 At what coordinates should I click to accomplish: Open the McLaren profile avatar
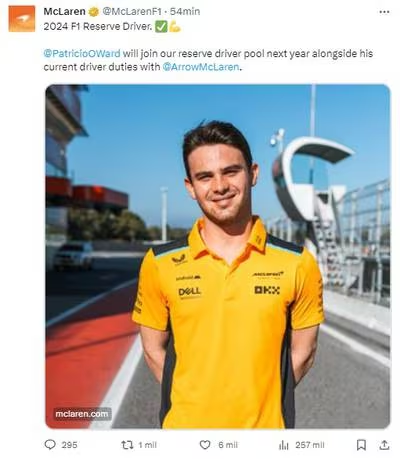click(22, 19)
